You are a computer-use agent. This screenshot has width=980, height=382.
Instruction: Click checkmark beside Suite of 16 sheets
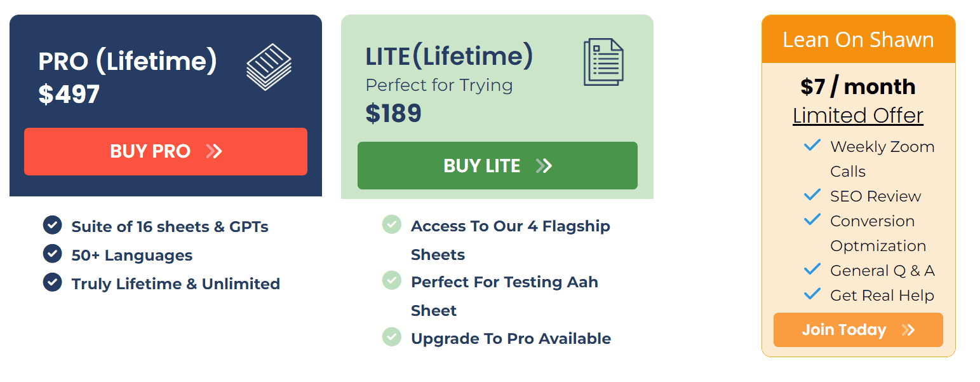tap(51, 226)
